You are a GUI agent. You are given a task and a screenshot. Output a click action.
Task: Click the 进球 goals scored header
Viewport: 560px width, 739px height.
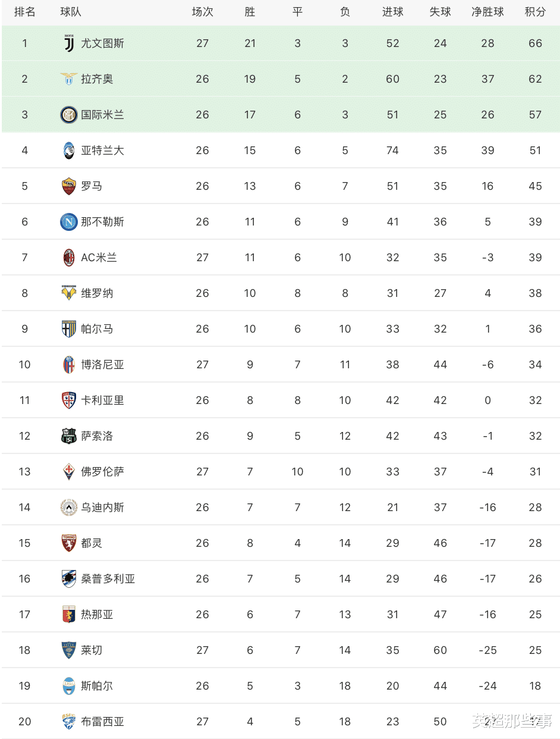tap(392, 12)
